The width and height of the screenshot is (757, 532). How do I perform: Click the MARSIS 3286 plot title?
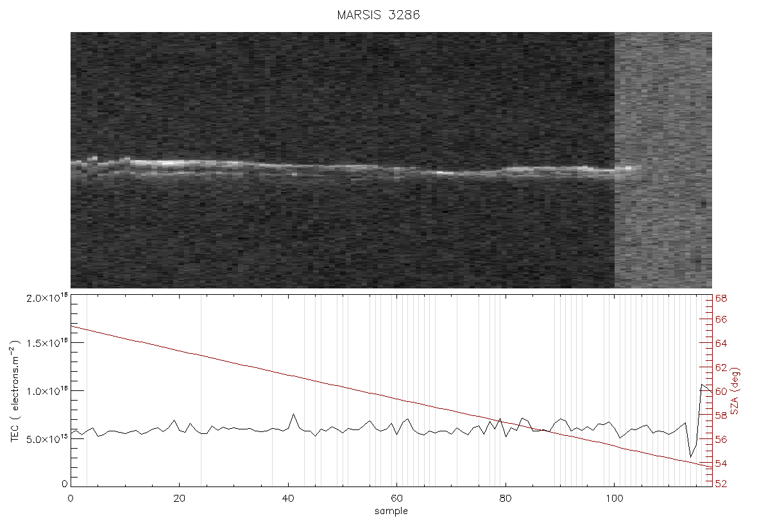(x=378, y=15)
